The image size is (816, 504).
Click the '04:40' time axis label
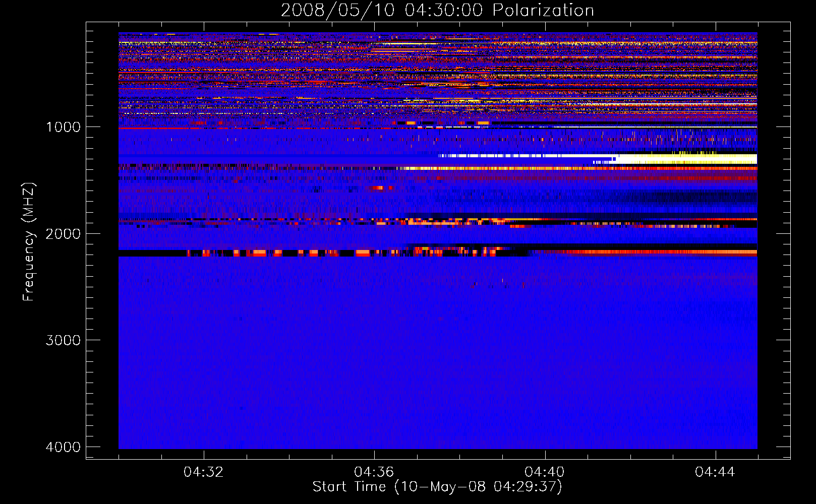coord(544,472)
